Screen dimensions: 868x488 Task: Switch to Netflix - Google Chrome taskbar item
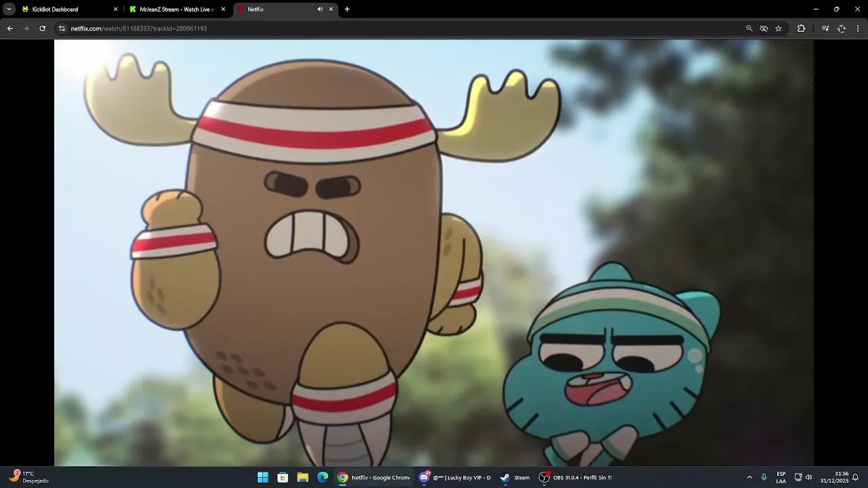pos(374,477)
